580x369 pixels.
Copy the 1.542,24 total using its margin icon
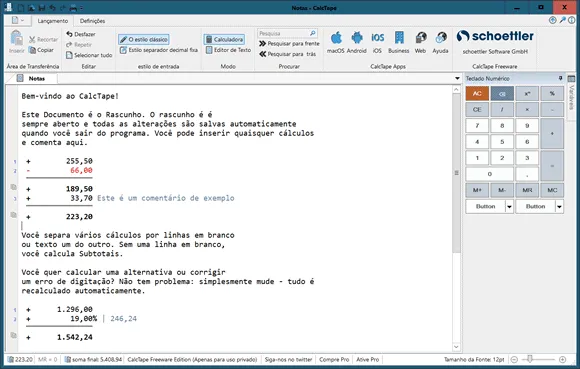pyautogui.click(x=13, y=335)
